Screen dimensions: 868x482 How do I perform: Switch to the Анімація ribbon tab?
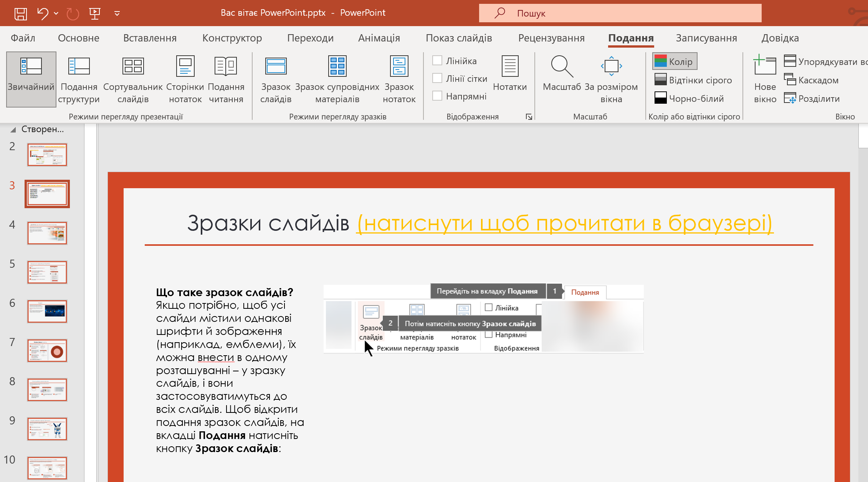click(x=379, y=38)
